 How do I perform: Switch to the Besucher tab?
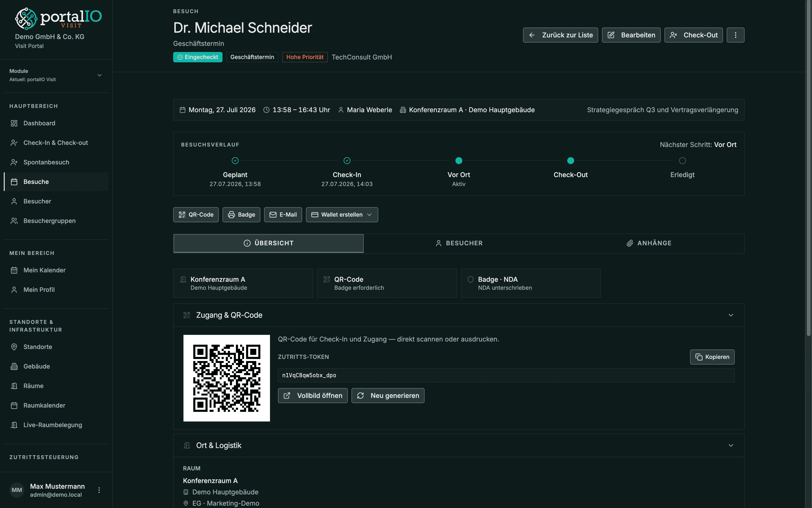pos(459,243)
